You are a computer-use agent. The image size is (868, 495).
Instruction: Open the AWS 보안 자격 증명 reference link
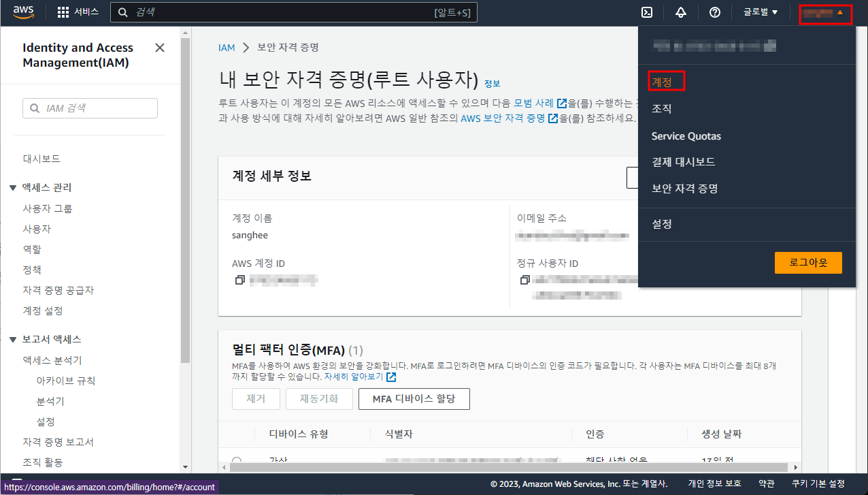coord(509,118)
